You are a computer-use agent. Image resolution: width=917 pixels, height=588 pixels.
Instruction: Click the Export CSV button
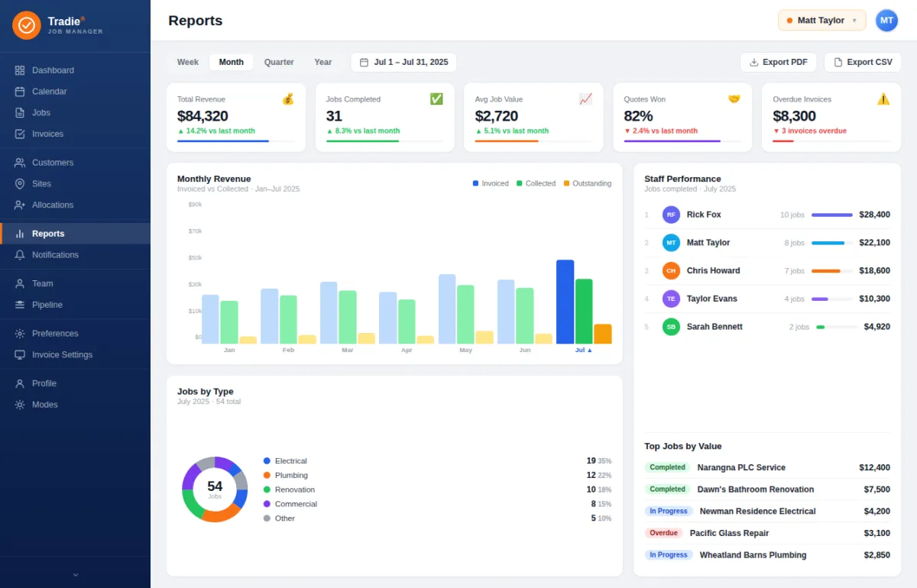point(863,63)
